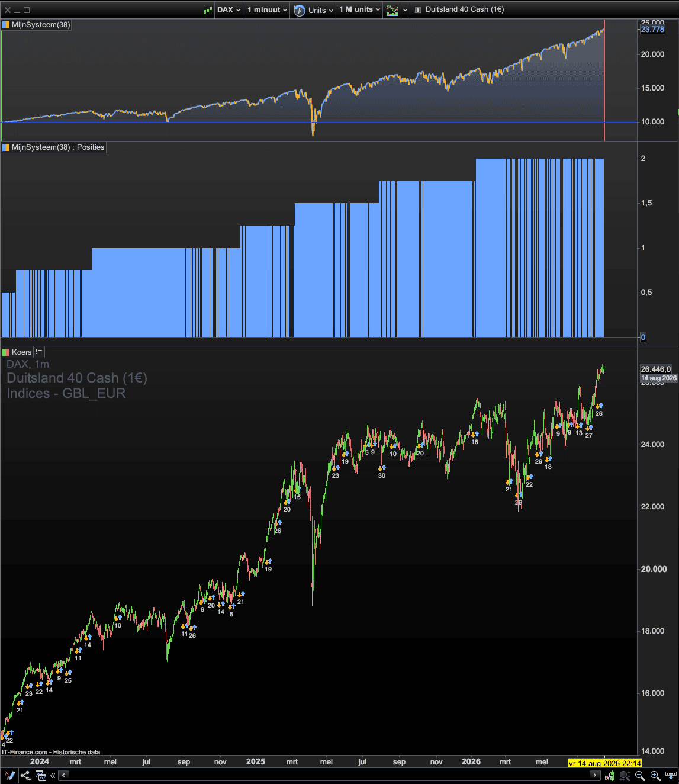Close the chart window
Screen dimensions: 679x784
pos(7,10)
